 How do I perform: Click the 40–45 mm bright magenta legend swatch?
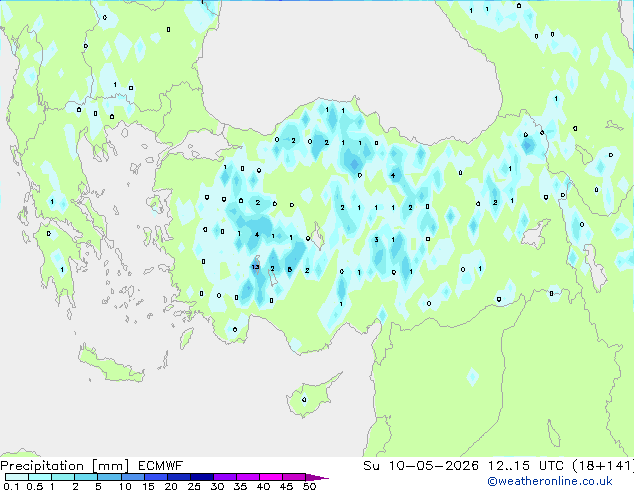pos(271,477)
